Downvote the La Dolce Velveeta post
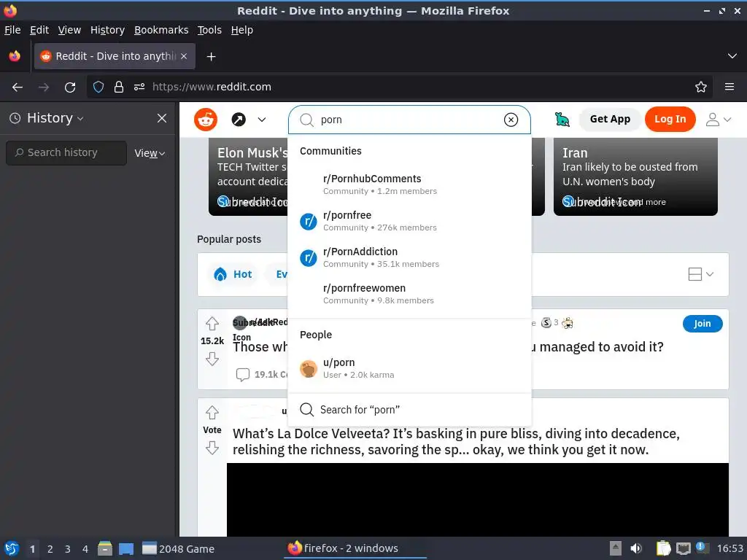Viewport: 747px width, 560px height. [x=212, y=448]
